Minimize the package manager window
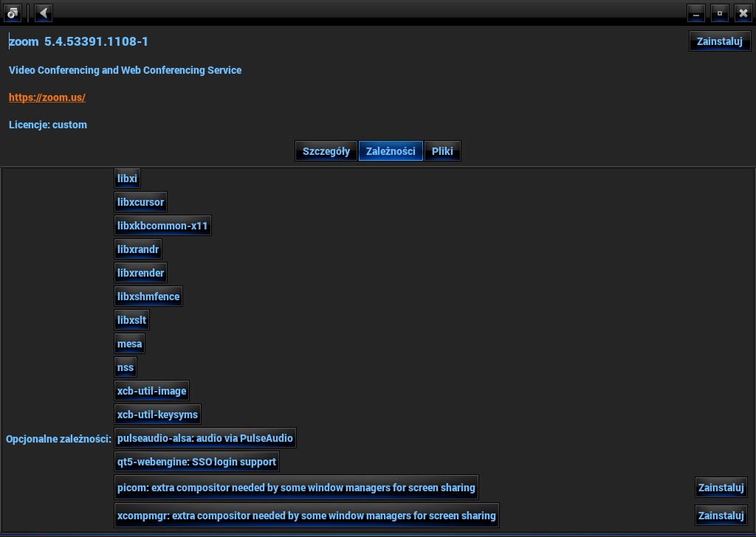Screen dimensions: 756x537 pos(695,13)
